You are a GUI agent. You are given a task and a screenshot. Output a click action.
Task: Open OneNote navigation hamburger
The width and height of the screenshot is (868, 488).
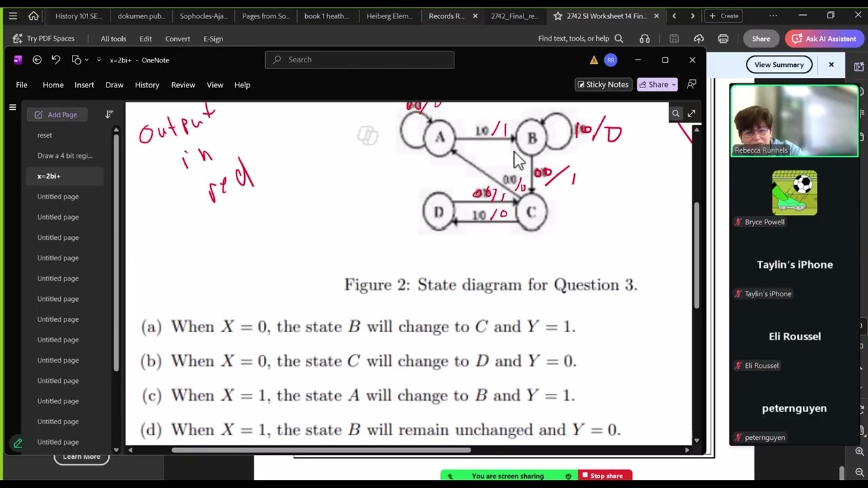pyautogui.click(x=12, y=107)
